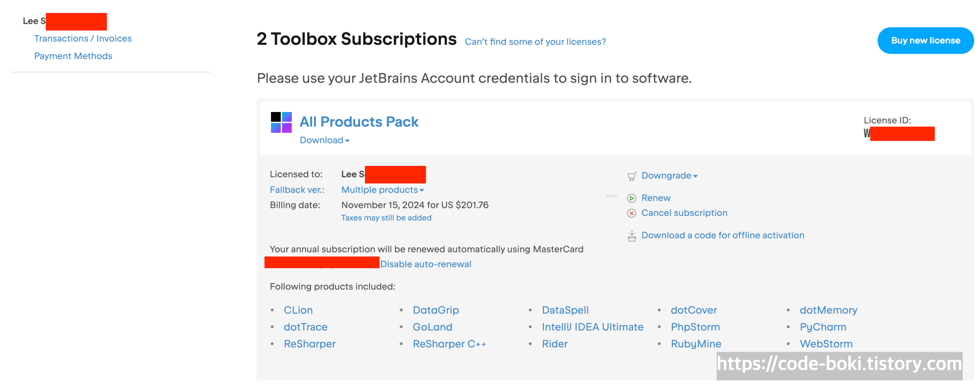Viewport: 980px width, 387px height.
Task: Go to Payment Methods in sidebar
Action: (73, 56)
